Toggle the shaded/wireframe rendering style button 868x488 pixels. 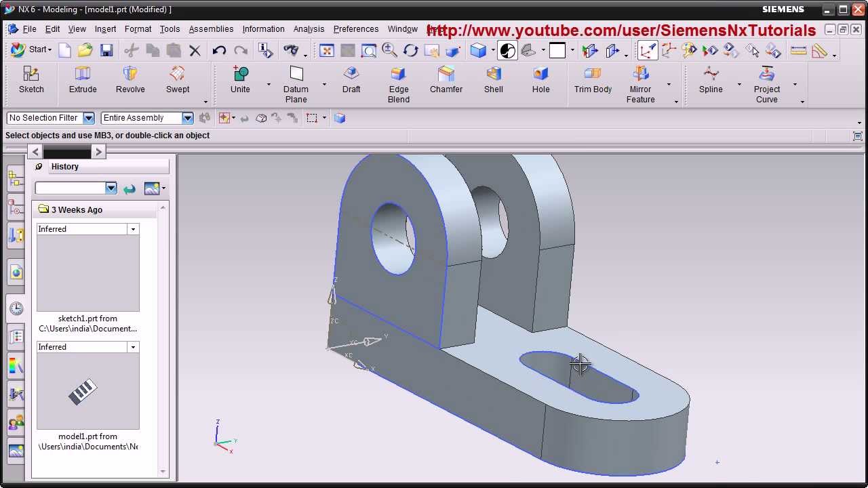(479, 50)
